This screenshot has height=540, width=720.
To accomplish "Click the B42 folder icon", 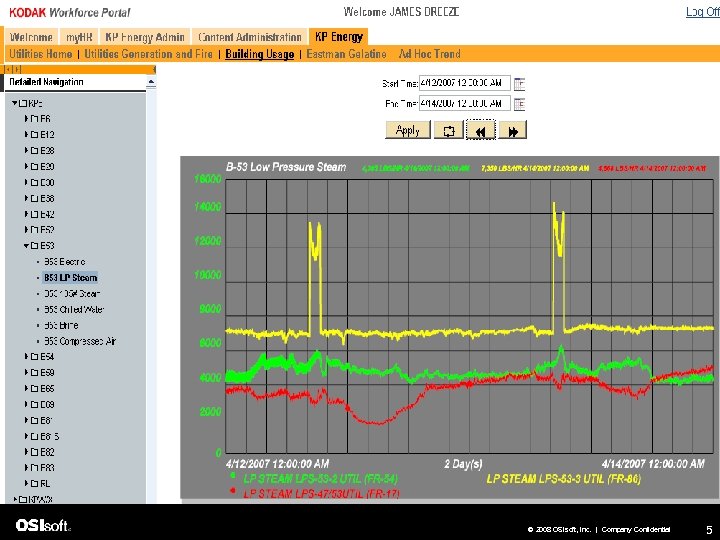I will point(34,214).
